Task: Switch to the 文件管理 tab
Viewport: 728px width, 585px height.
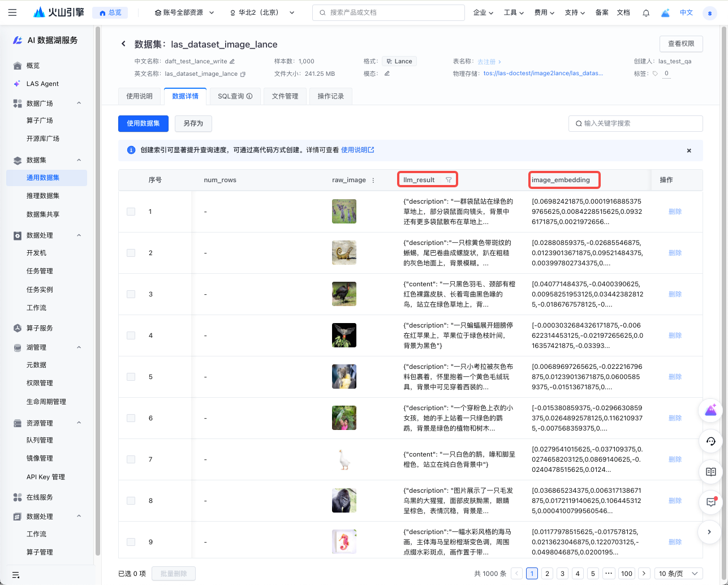Action: pos(285,96)
